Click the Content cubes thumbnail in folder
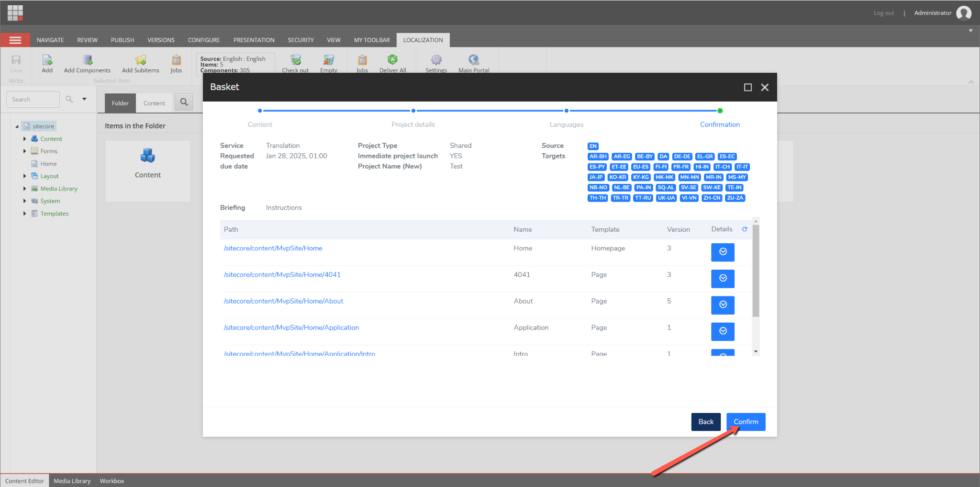 click(x=148, y=156)
